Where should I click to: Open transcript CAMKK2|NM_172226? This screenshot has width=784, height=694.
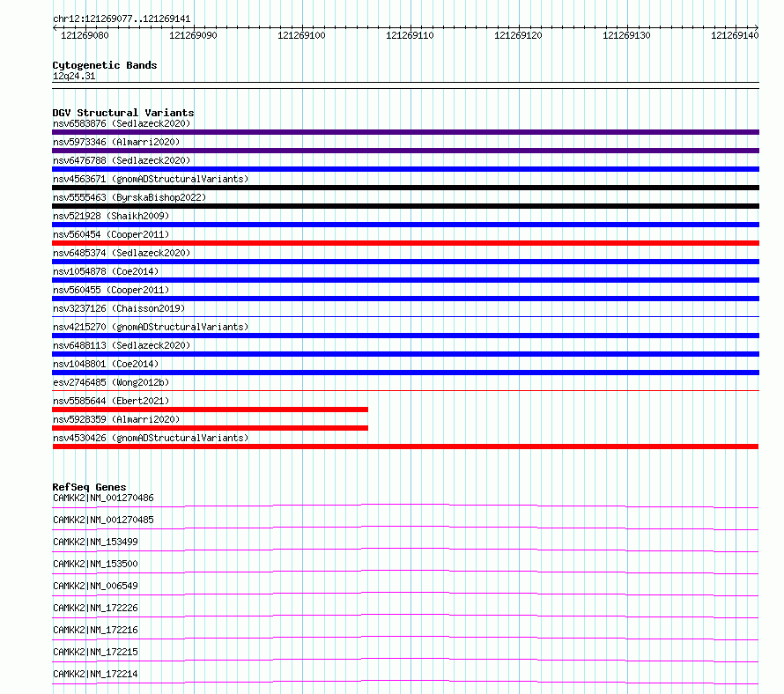pyautogui.click(x=95, y=608)
